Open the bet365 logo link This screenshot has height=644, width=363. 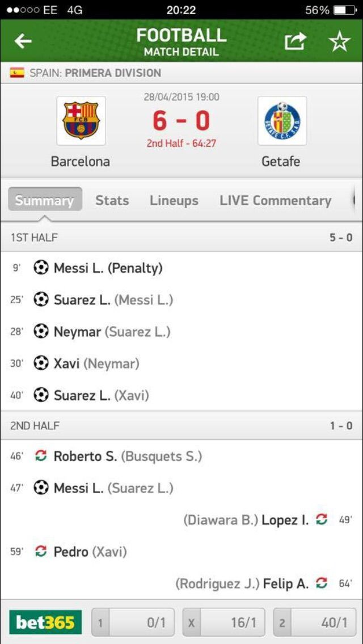tap(45, 622)
